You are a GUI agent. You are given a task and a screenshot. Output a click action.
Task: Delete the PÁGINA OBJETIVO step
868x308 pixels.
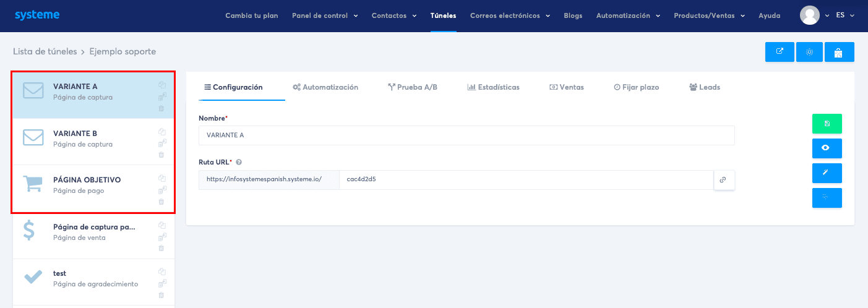(x=161, y=202)
